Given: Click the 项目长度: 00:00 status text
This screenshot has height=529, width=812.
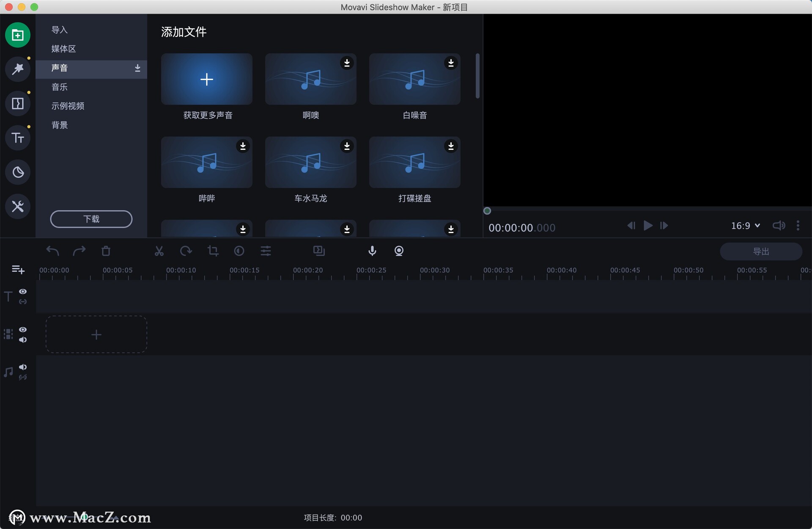Looking at the screenshot, I should click(333, 518).
